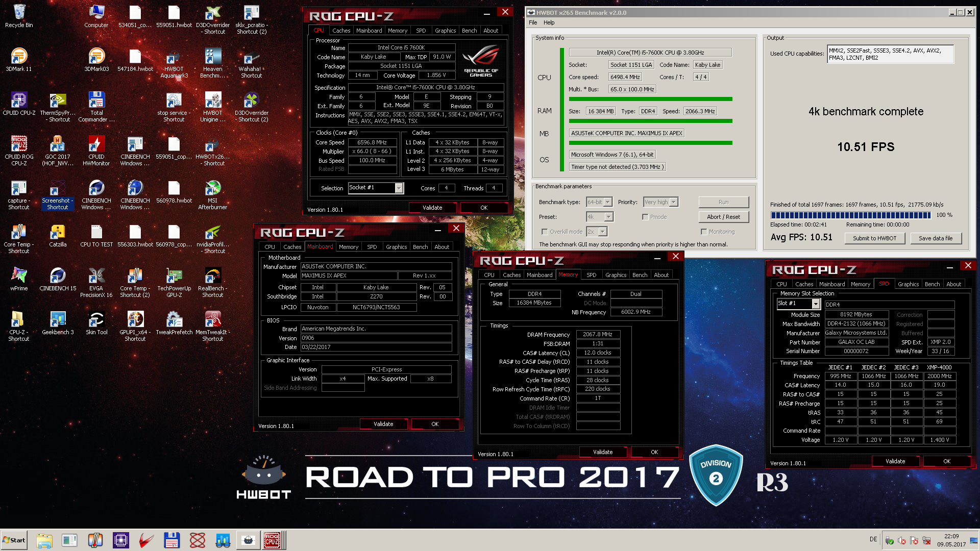Click the DE language indicator in taskbar
Screen dimensions: 980x551
[x=873, y=539]
